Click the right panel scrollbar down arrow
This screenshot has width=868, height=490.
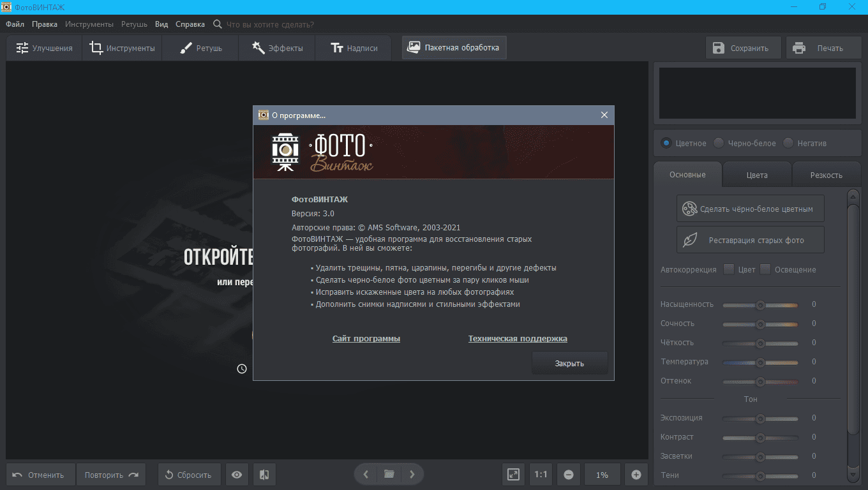tap(853, 475)
